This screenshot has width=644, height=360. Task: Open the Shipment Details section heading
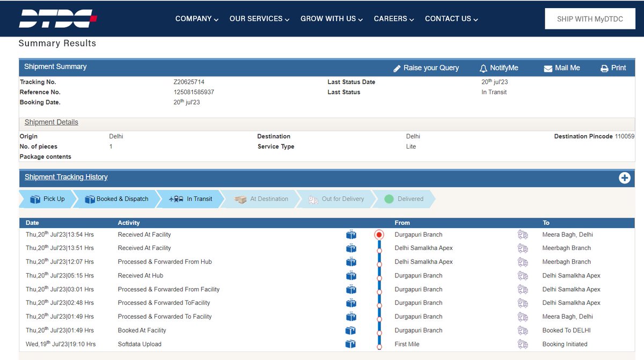pos(52,122)
